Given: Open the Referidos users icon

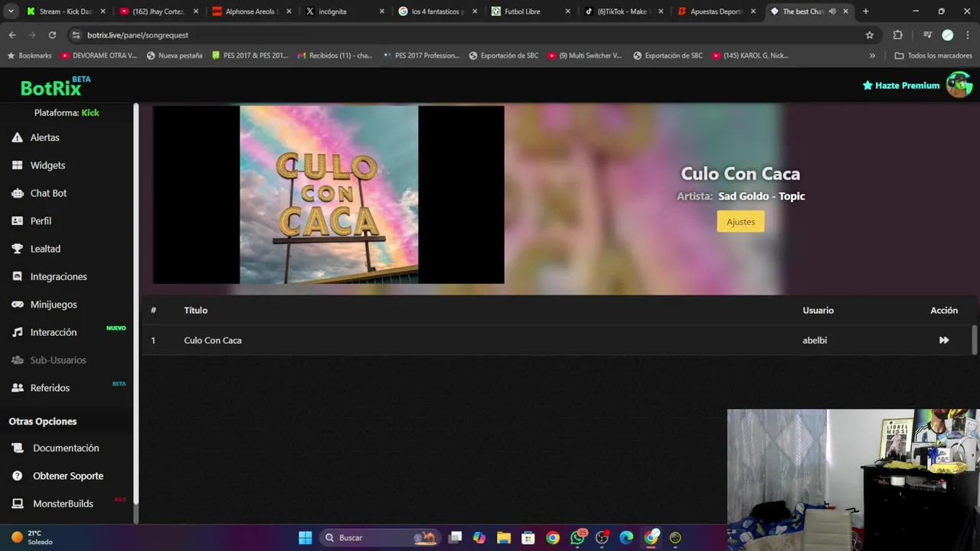Looking at the screenshot, I should (x=17, y=388).
